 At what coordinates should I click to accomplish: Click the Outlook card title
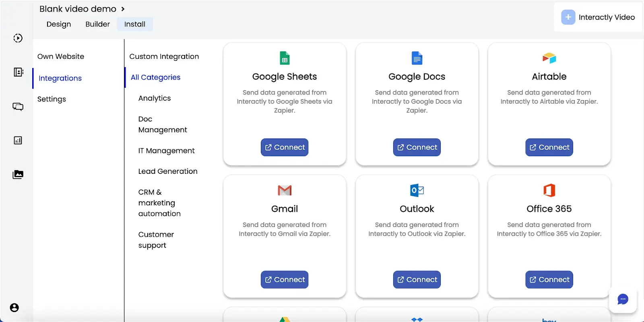[417, 209]
